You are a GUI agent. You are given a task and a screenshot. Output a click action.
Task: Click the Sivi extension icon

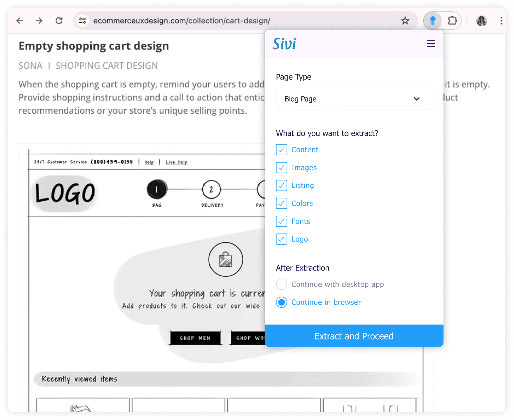point(433,21)
